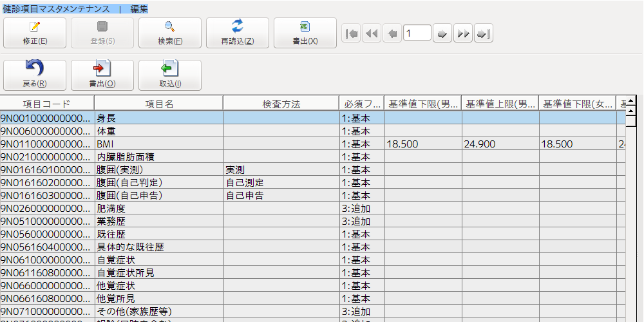Click 基準値下限(女... column header
This screenshot has height=322, width=644.
coord(578,104)
